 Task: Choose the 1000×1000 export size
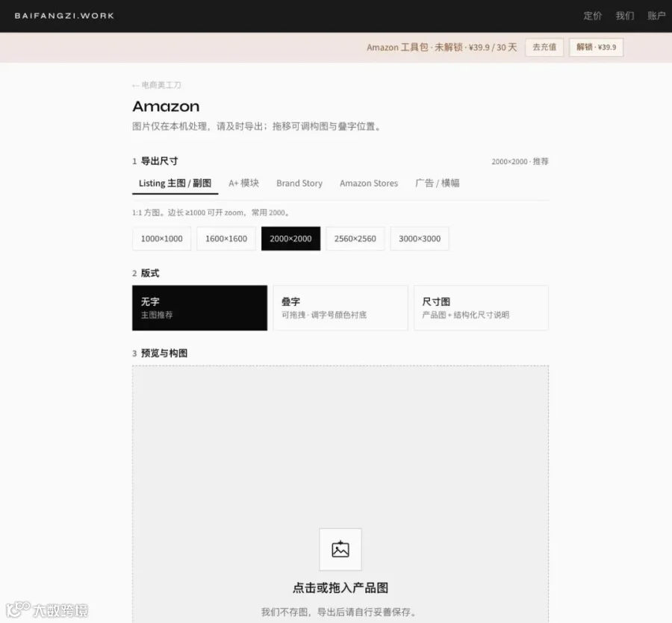(x=161, y=239)
